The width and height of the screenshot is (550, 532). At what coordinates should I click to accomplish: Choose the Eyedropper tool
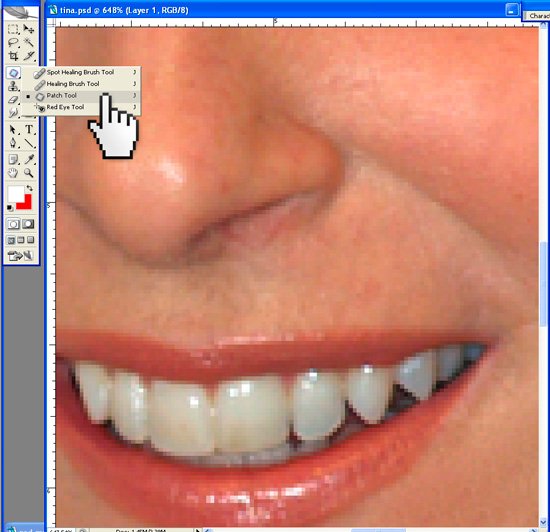(29, 160)
